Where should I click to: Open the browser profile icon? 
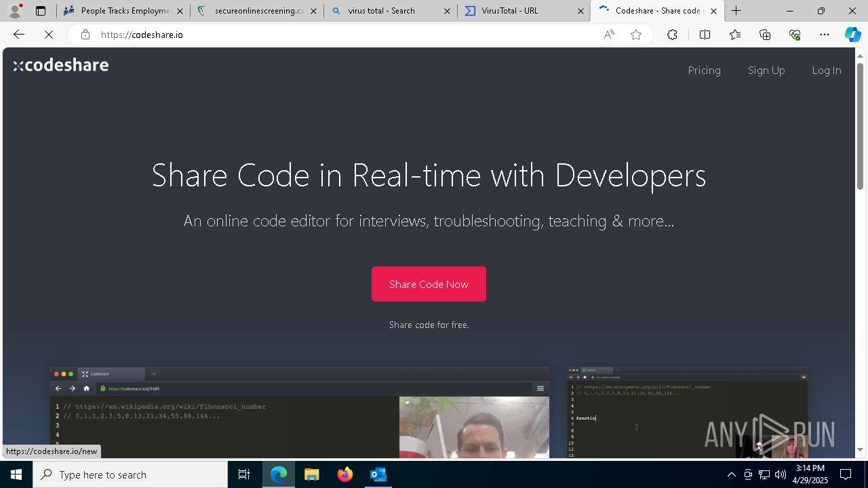pos(15,11)
